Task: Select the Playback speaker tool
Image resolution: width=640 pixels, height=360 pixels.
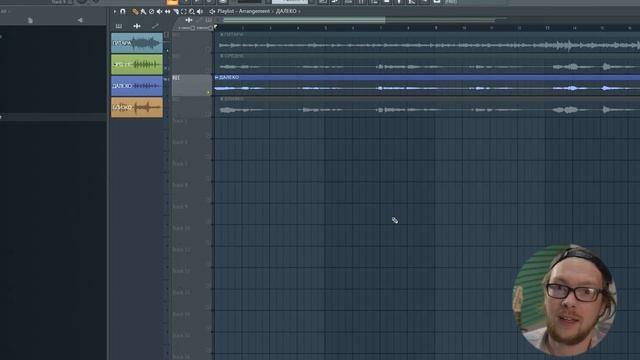Action: (x=200, y=11)
